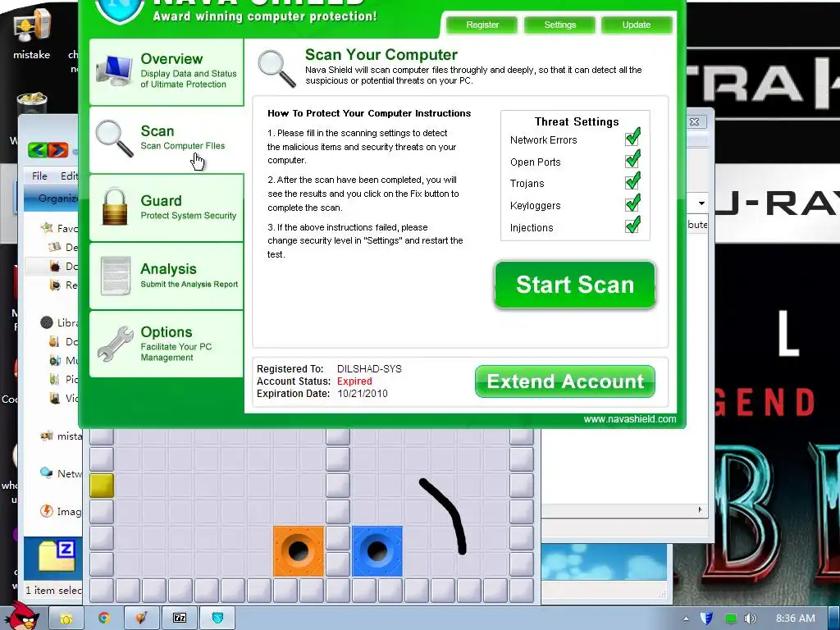Open the first taskbar folder icon

pos(66,619)
